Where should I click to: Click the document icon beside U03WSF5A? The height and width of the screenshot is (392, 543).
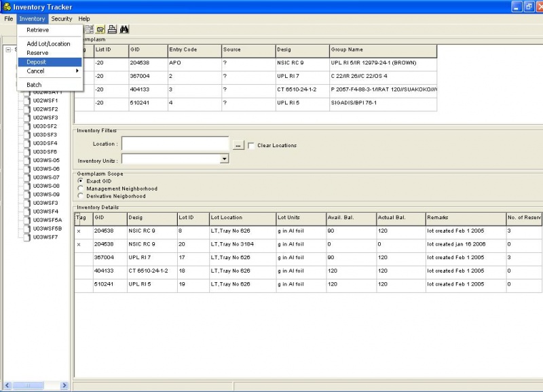coord(27,220)
